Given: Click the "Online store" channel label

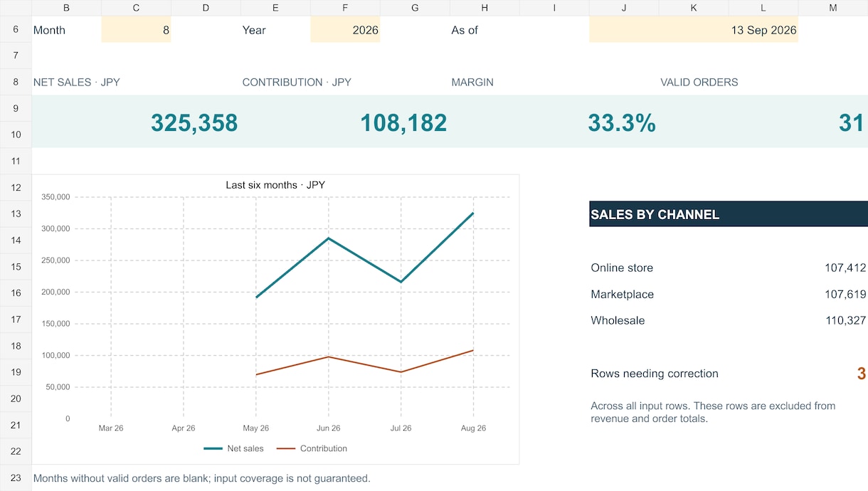Looking at the screenshot, I should 622,268.
